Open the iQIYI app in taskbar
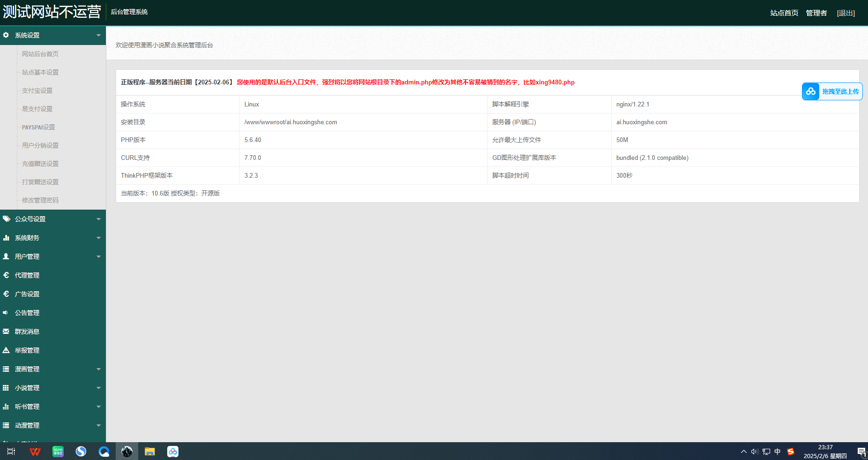The height and width of the screenshot is (460, 868). click(58, 452)
